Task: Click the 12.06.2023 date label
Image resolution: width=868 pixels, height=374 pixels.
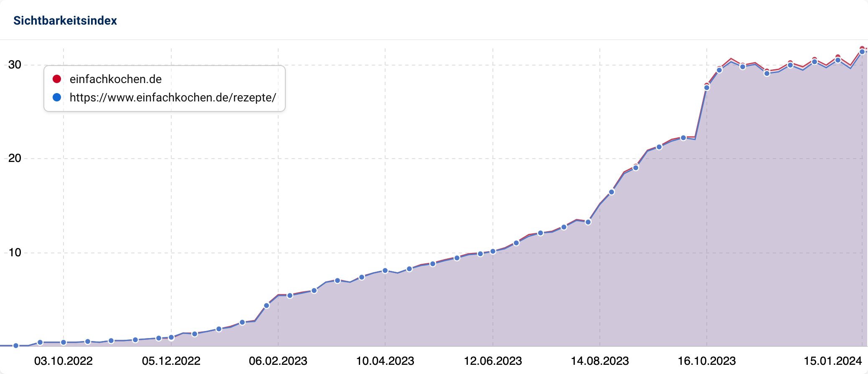Action: pyautogui.click(x=493, y=361)
